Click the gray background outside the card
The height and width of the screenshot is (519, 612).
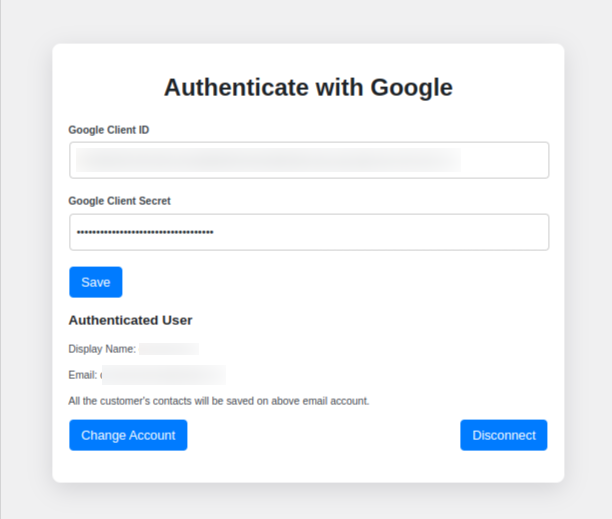point(25,260)
